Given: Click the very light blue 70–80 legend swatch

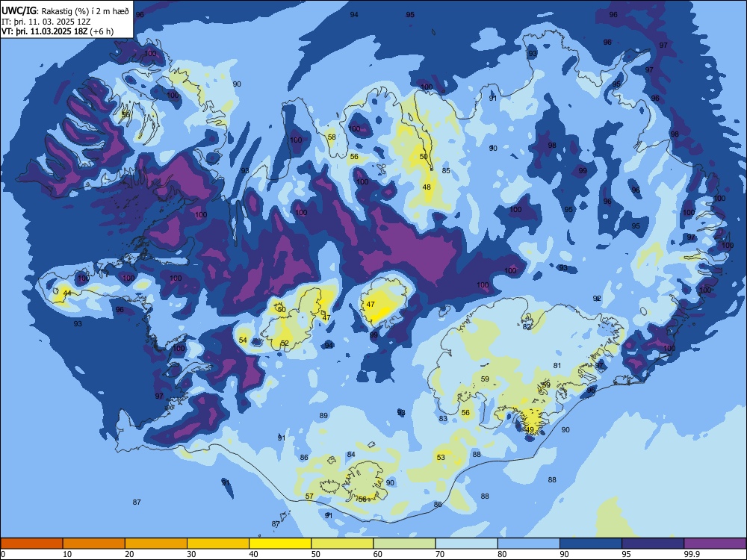Looking at the screenshot, I should 466,544.
